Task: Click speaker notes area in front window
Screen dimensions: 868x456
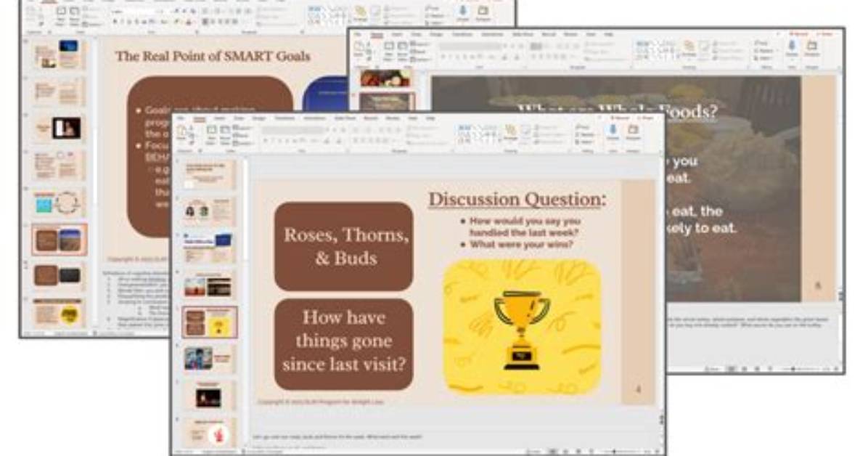Action: (454, 438)
